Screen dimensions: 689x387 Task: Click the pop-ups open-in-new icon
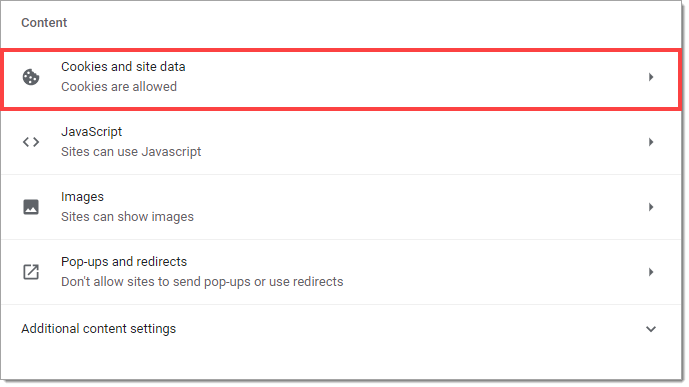coord(31,272)
